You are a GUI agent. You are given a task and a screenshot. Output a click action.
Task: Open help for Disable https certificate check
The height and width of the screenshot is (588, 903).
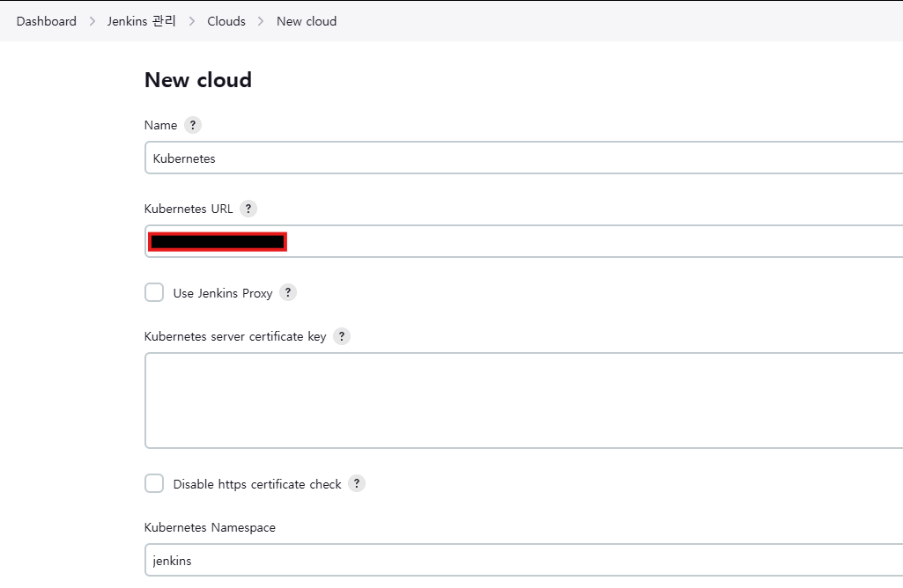(x=356, y=483)
